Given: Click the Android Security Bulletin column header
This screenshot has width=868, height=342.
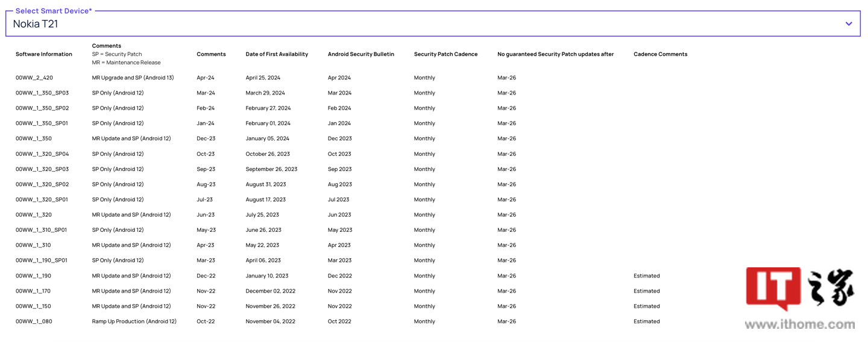Looking at the screenshot, I should (360, 54).
